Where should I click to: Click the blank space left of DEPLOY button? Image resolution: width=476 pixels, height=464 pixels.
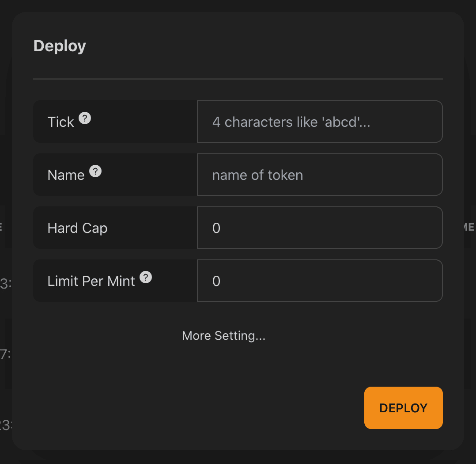[199, 407]
